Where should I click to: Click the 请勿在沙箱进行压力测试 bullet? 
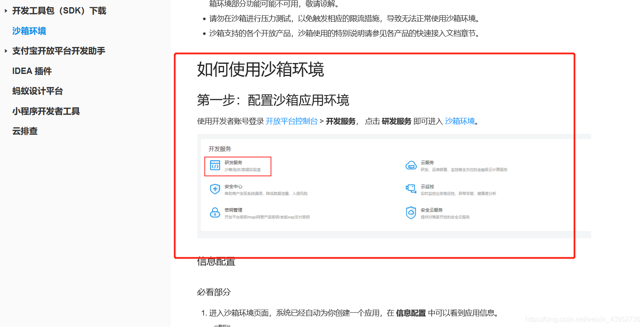click(x=344, y=19)
